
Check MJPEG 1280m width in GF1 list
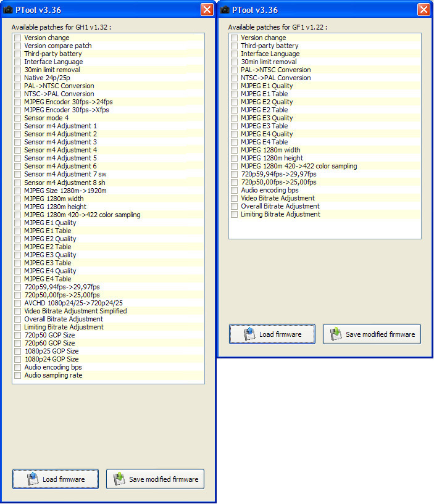pos(235,151)
